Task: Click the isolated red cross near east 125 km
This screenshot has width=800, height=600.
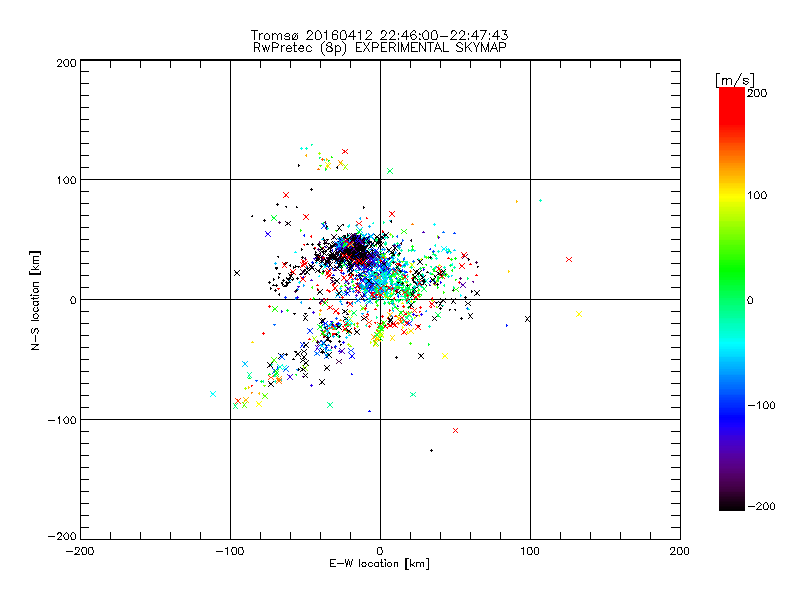Action: pyautogui.click(x=569, y=260)
